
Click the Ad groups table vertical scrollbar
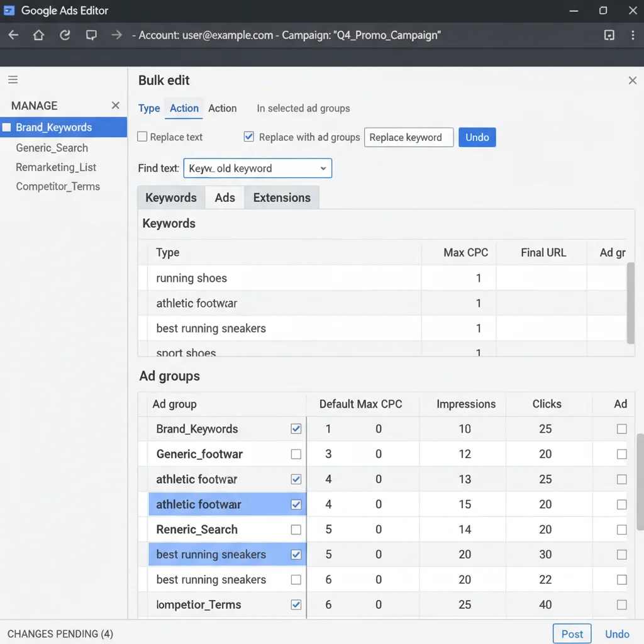tap(640, 481)
